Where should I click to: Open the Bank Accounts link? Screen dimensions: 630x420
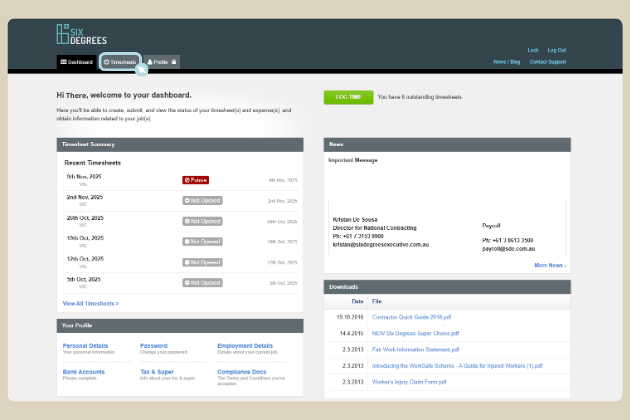click(84, 372)
